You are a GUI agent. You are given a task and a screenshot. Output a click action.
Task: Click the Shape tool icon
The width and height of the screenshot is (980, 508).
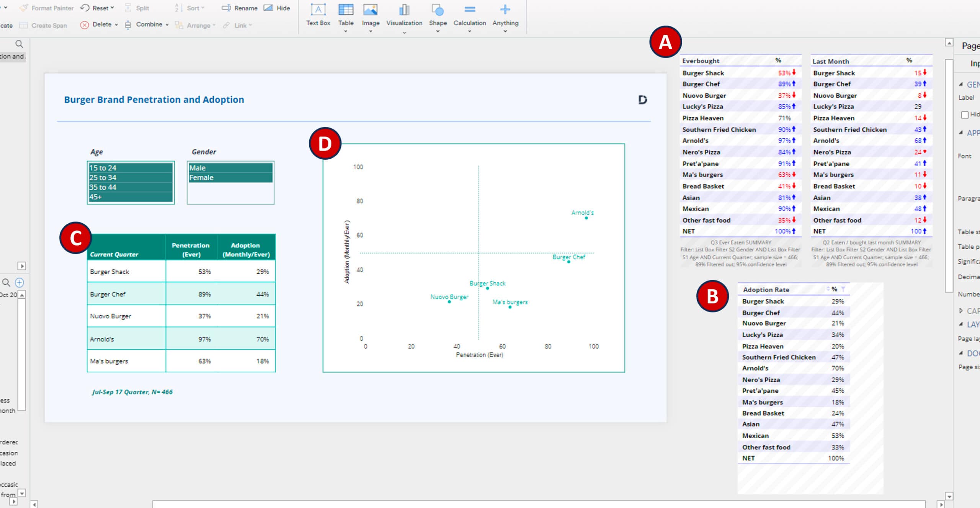coord(438,10)
